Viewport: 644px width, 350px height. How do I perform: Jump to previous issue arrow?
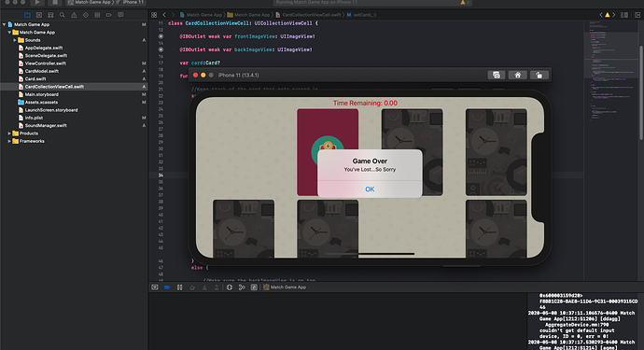pyautogui.click(x=601, y=15)
